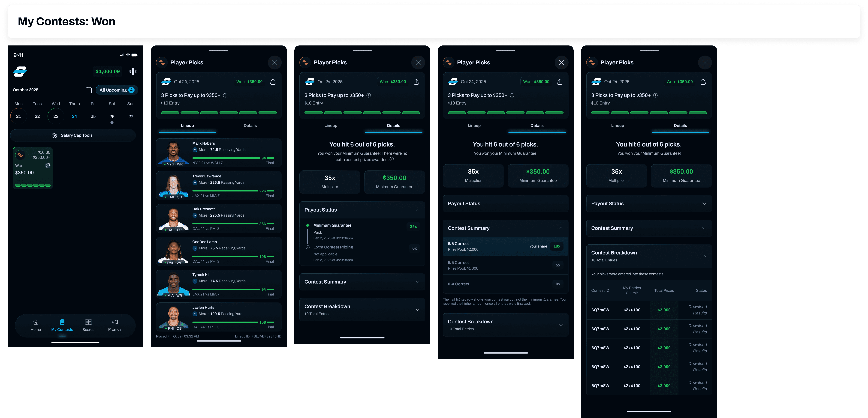Open My Contests tab in bottom navigation
The image size is (868, 418).
pyautogui.click(x=62, y=325)
